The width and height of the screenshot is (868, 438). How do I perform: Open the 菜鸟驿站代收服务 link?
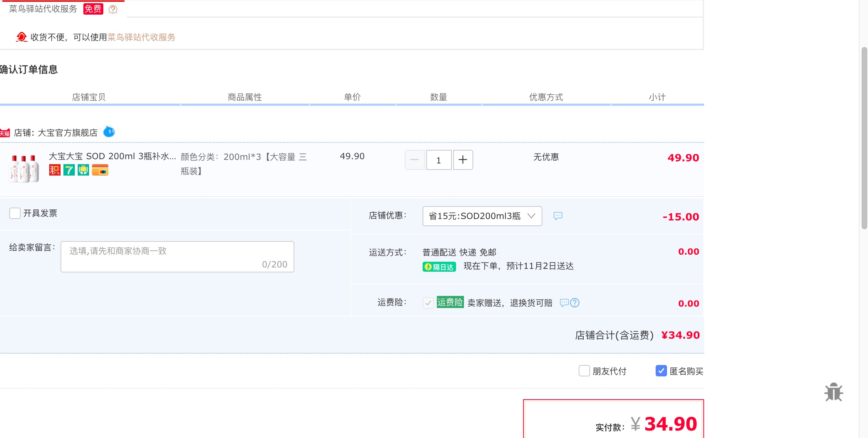click(141, 37)
